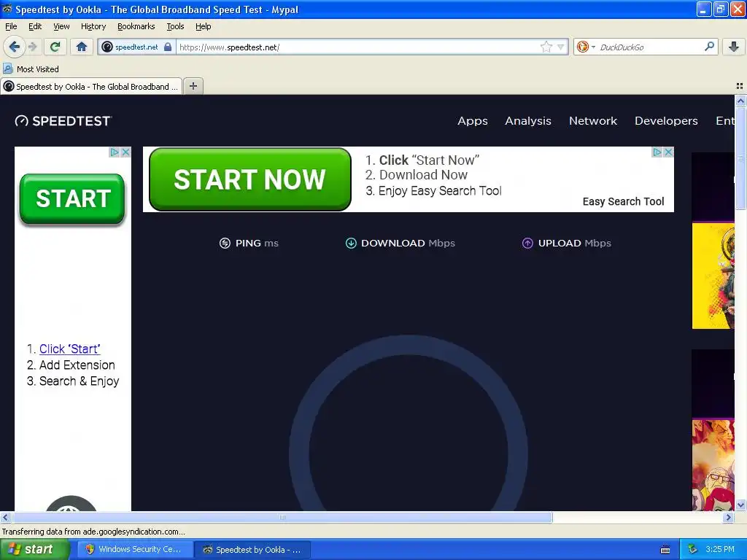Open the Home page icon
747x560 pixels.
[82, 47]
